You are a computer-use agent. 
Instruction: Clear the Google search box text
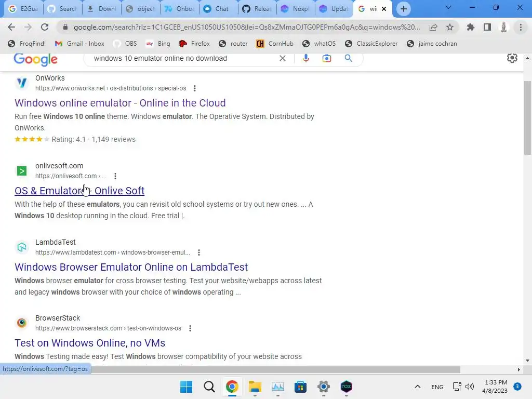point(282,58)
